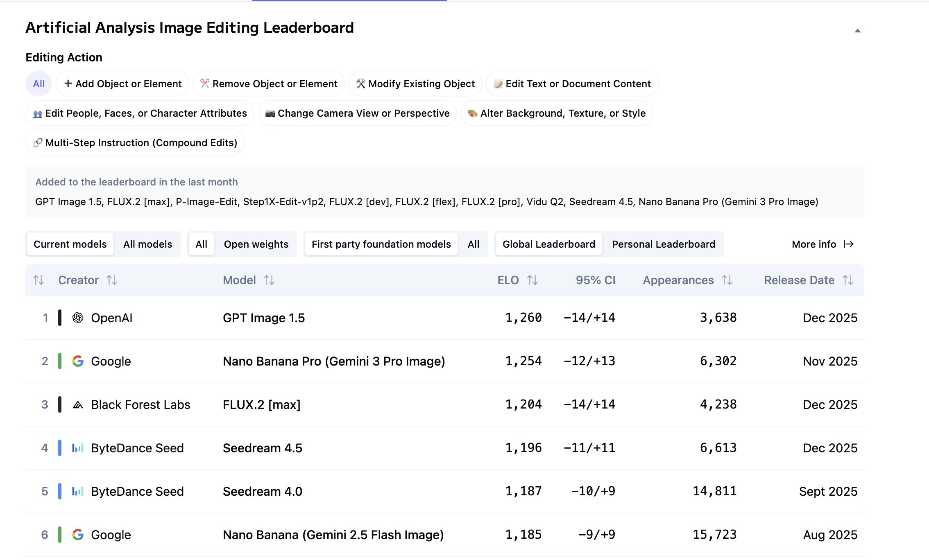Image resolution: width=929 pixels, height=560 pixels.
Task: Click the OpenAI logo icon
Action: coord(78,318)
